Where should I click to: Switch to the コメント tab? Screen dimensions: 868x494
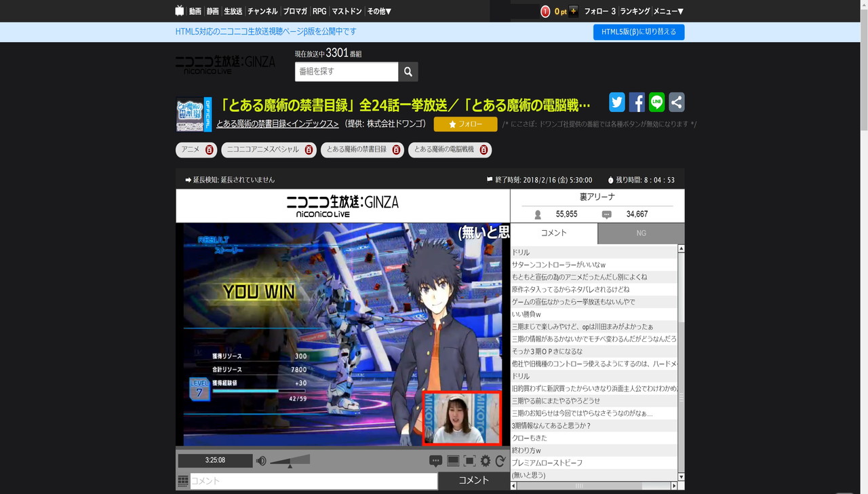pyautogui.click(x=554, y=233)
